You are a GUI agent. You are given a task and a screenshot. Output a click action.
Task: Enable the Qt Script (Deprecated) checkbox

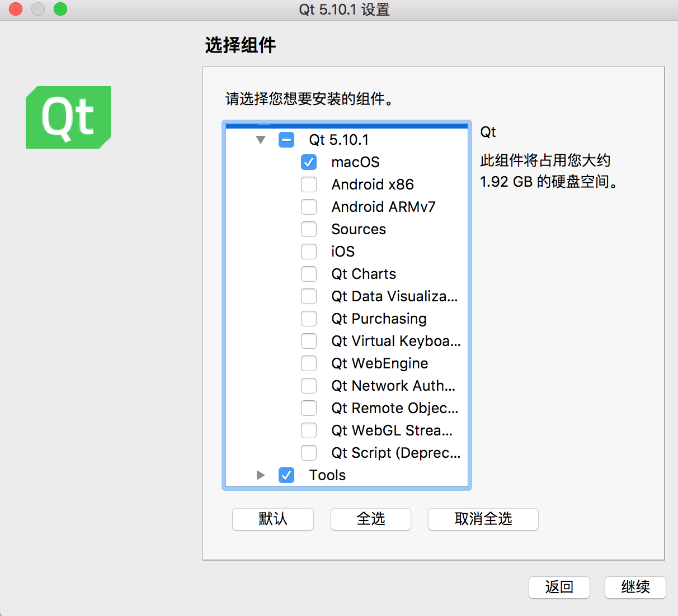point(309,453)
